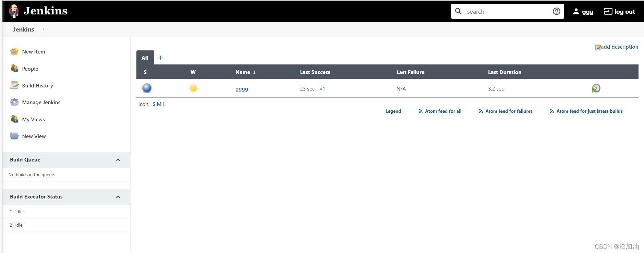Click the New View folder icon
This screenshot has height=253, width=644.
pos(14,136)
